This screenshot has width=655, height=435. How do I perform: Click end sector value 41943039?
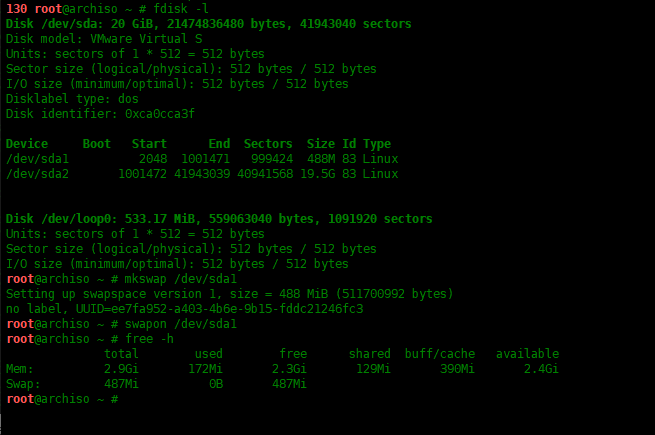pyautogui.click(x=202, y=174)
